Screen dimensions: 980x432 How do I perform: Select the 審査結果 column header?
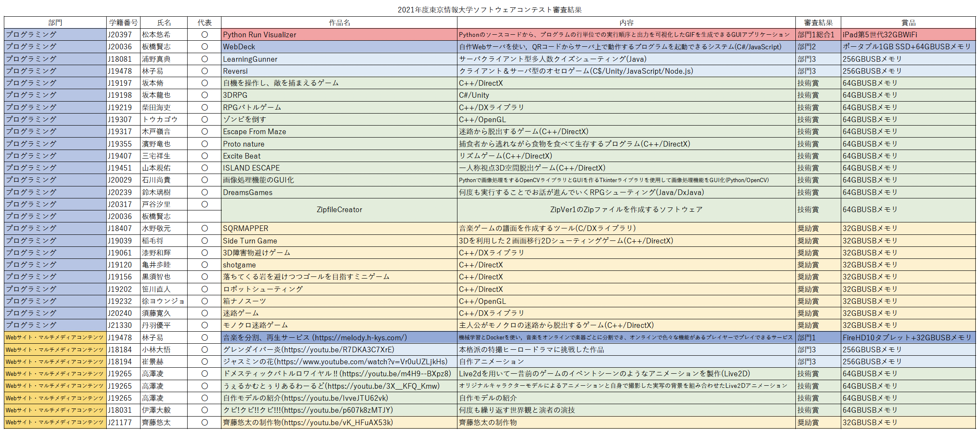click(818, 23)
